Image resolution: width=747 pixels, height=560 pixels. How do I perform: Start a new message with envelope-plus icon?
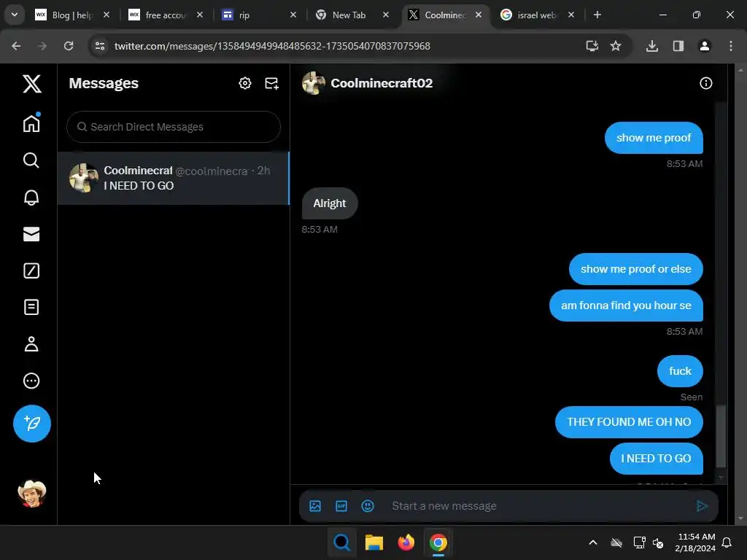click(271, 83)
